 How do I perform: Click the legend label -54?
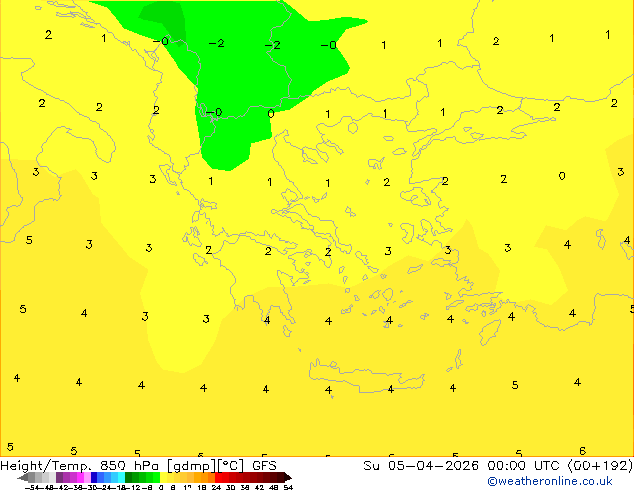32,487
